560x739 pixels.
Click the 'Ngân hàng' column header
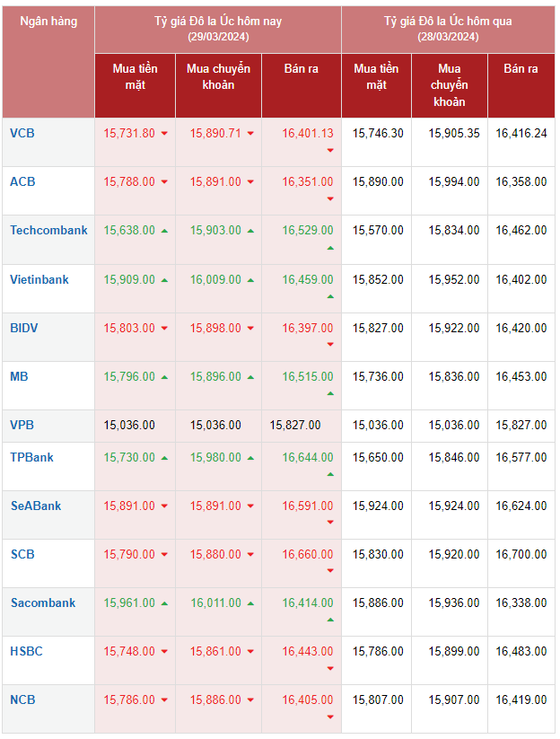[48, 21]
